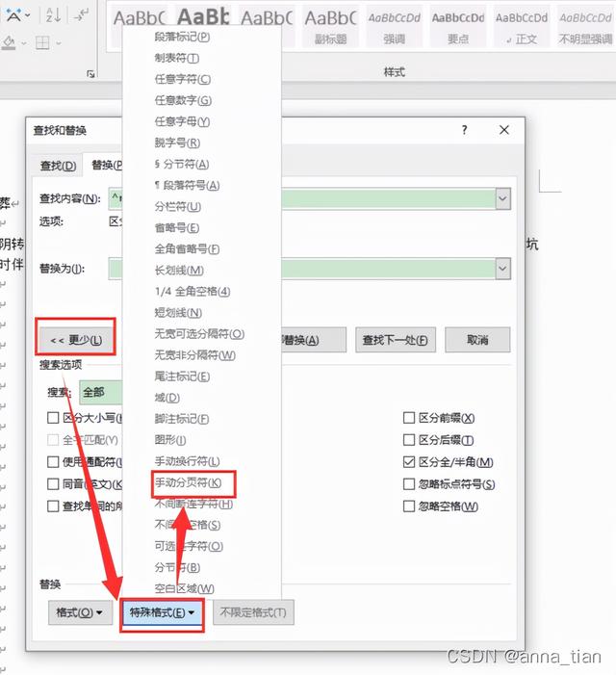Expand the 替换为 combo box arrow
616x675 pixels.
(502, 269)
